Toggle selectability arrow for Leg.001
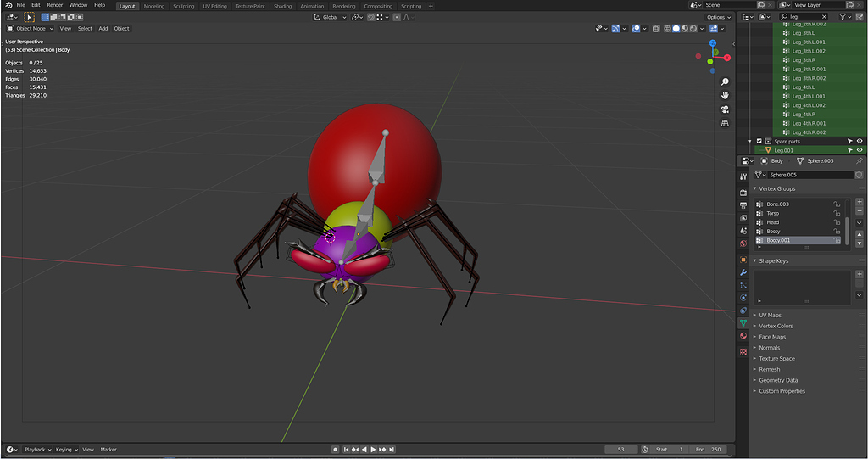The height and width of the screenshot is (459, 868). pos(849,150)
